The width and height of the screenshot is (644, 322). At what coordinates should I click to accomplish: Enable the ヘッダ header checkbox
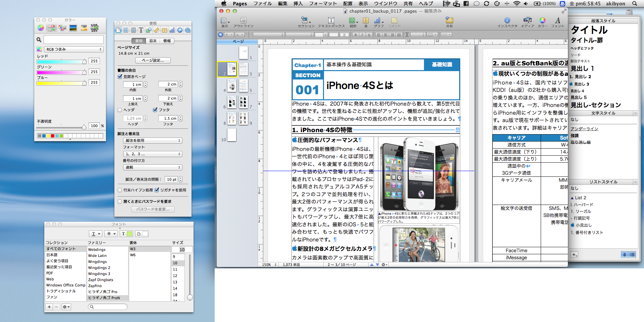(x=120, y=110)
